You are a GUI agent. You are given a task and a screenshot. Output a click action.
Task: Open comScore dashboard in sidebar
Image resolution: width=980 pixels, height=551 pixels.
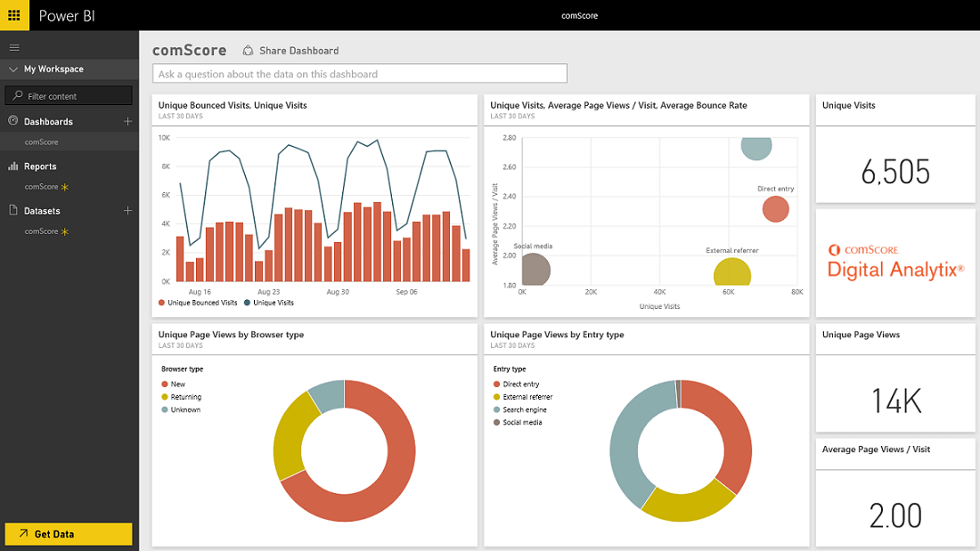coord(41,142)
